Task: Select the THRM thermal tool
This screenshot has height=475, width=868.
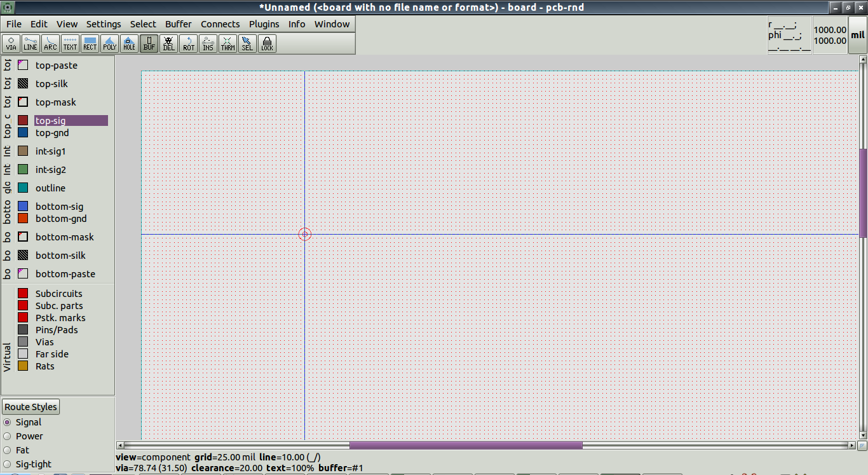Action: [228, 43]
